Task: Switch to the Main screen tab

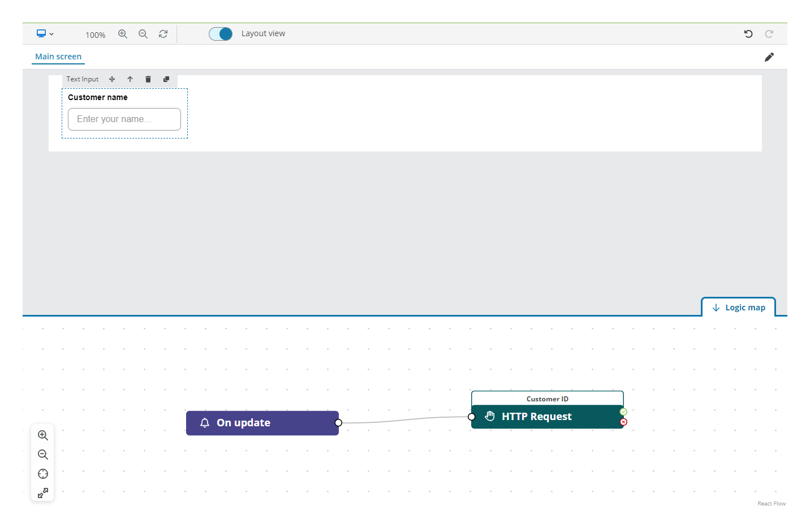Action: point(58,57)
